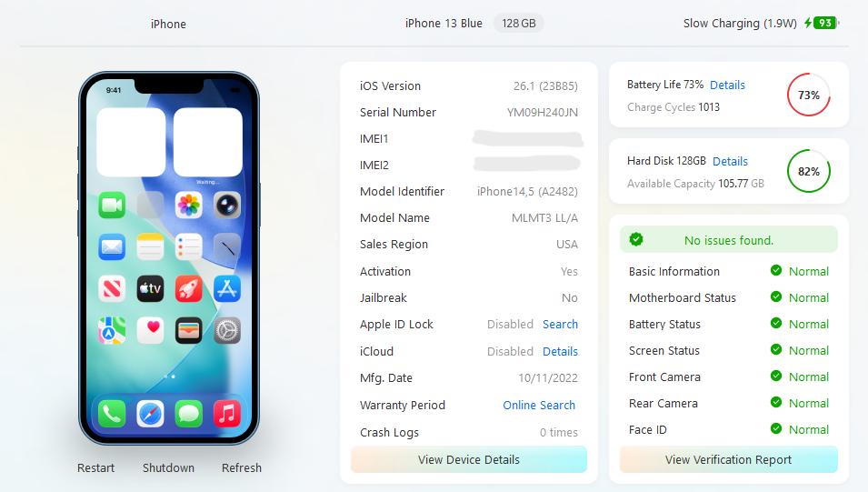The height and width of the screenshot is (492, 868).
Task: Click the Safari icon on phone preview
Action: coord(150,414)
